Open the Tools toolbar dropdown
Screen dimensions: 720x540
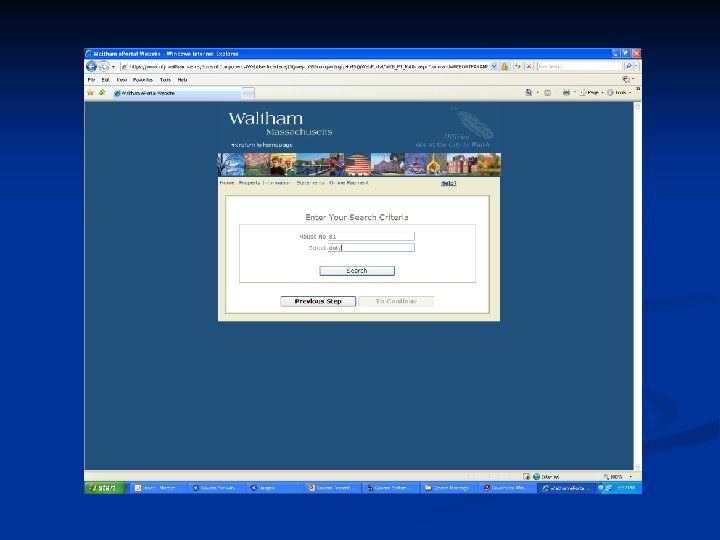pos(619,93)
